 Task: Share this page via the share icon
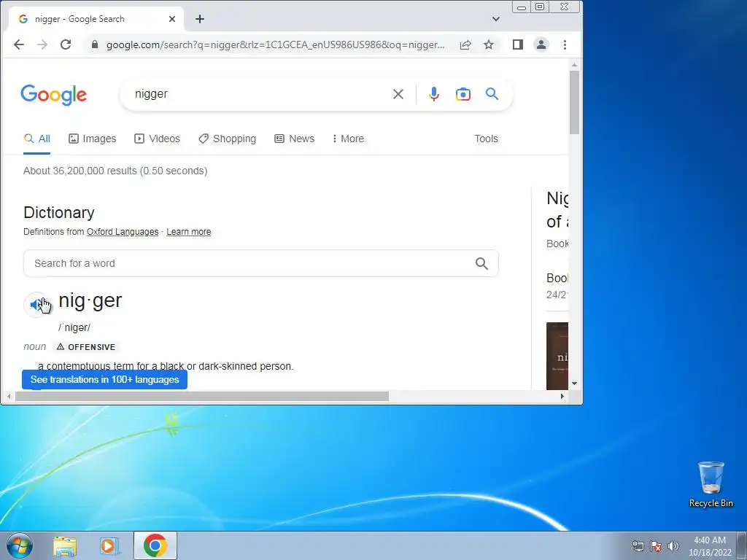pyautogui.click(x=465, y=44)
